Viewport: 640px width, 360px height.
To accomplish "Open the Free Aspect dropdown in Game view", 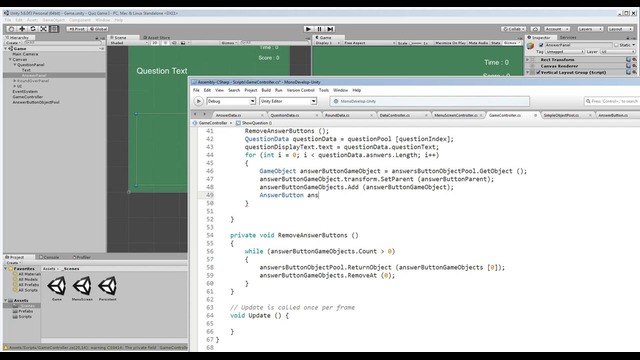I will 369,43.
